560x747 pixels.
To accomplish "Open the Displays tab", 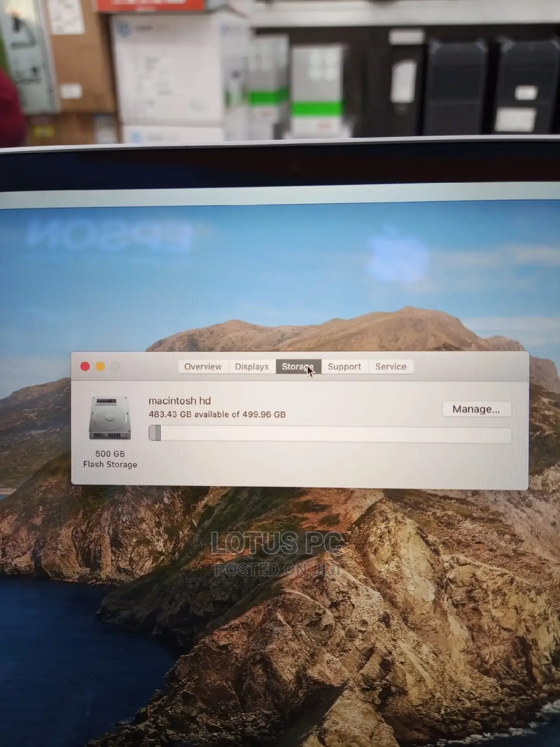I will pyautogui.click(x=252, y=367).
